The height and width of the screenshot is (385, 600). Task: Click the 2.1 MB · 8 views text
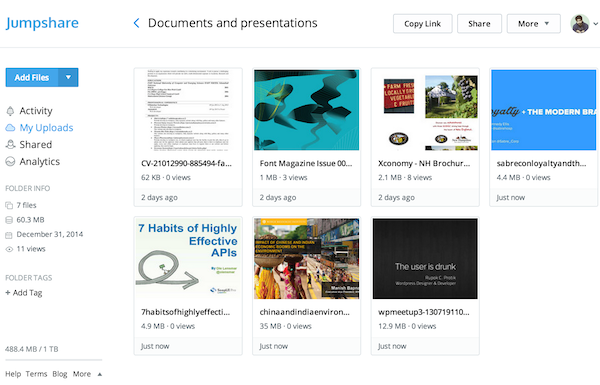[x=405, y=178]
